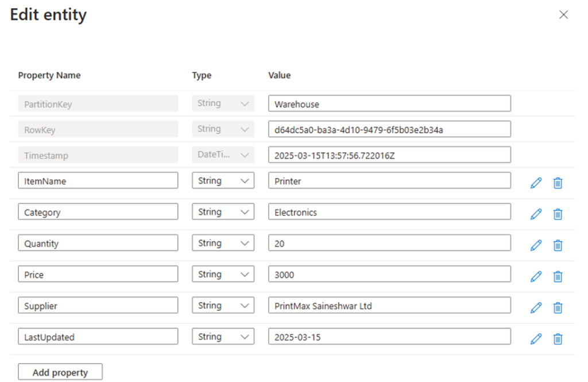This screenshot has width=588, height=382.
Task: Click the RowKey value text box
Action: [x=389, y=129]
